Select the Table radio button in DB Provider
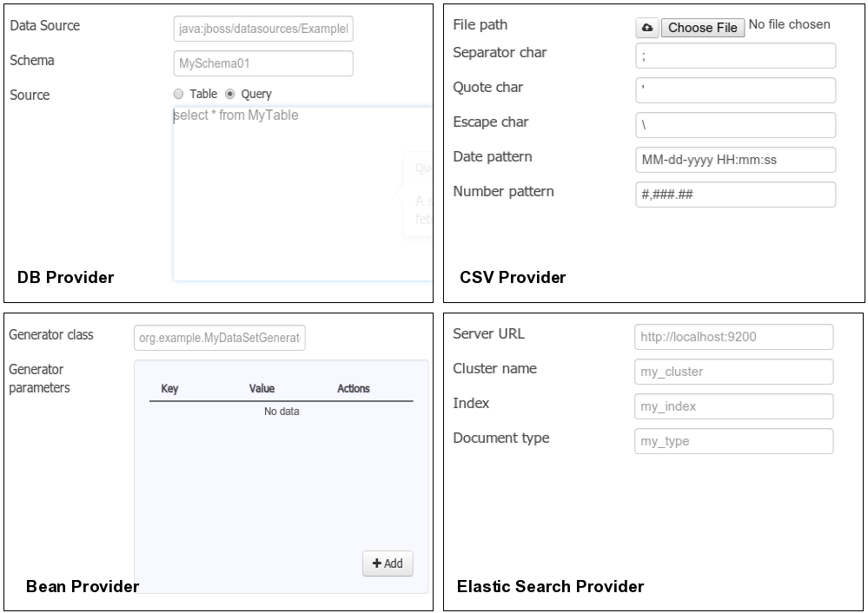 click(178, 93)
